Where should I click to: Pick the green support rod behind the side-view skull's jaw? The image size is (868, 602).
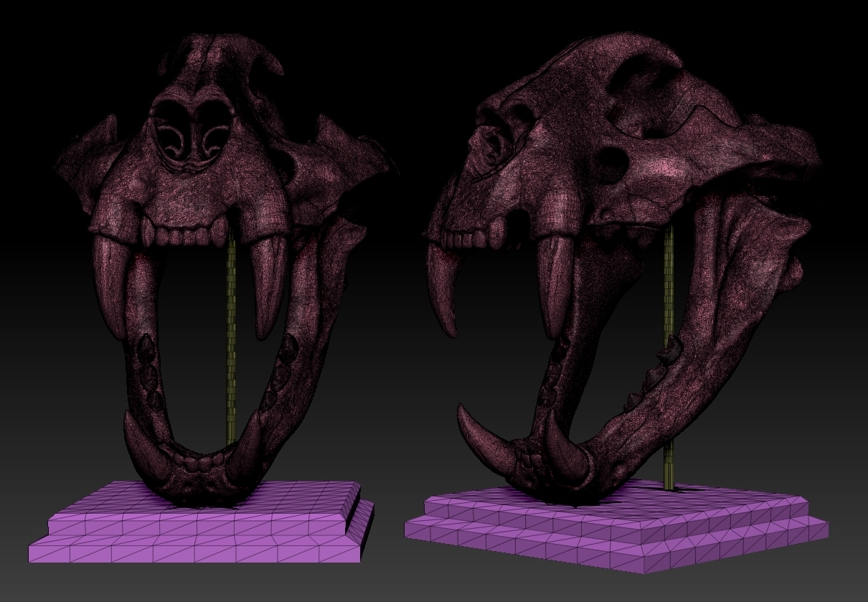[x=669, y=359]
